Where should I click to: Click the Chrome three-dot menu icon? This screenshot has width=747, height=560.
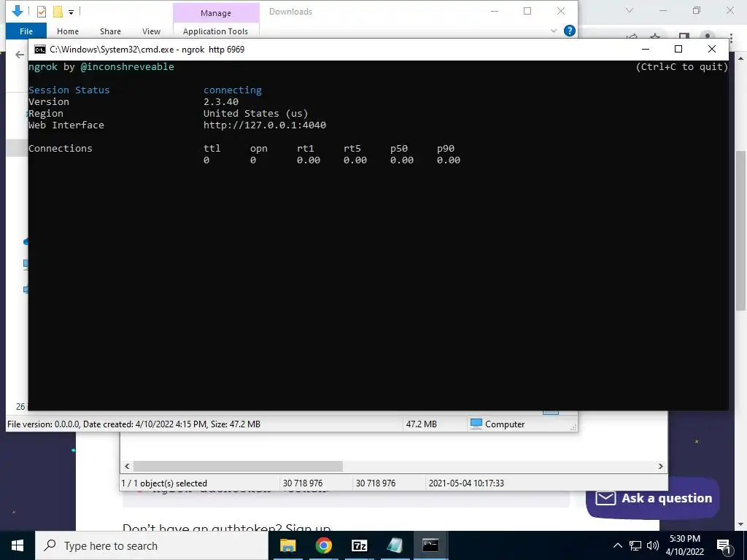731,39
